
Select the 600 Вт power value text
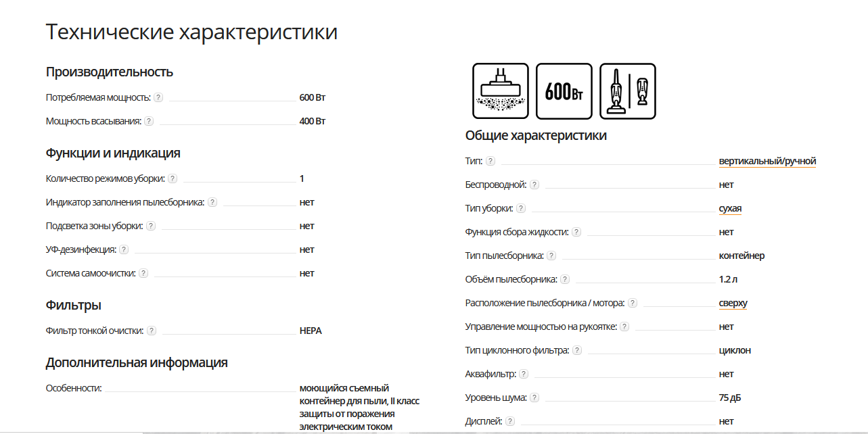(x=313, y=97)
